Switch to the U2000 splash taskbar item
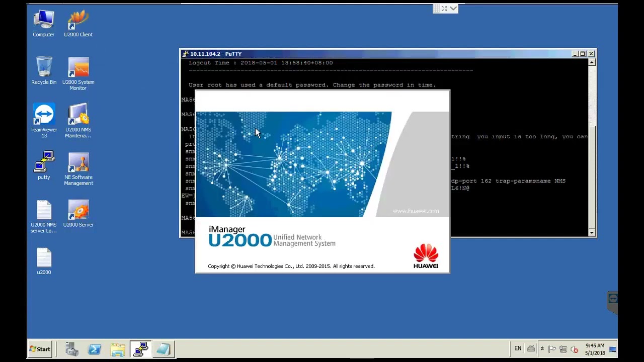The height and width of the screenshot is (362, 644). [x=164, y=349]
